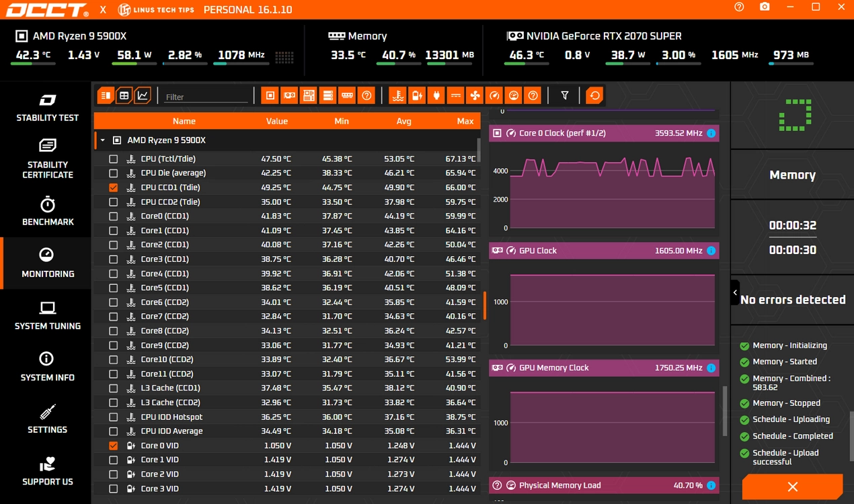The image size is (854, 504).
Task: Sort the table by Name column
Action: point(184,121)
